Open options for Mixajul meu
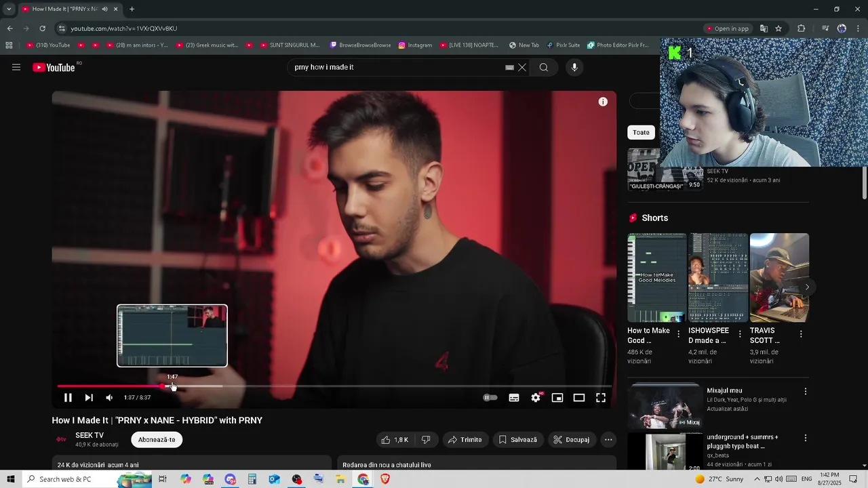This screenshot has height=488, width=868. (806, 392)
